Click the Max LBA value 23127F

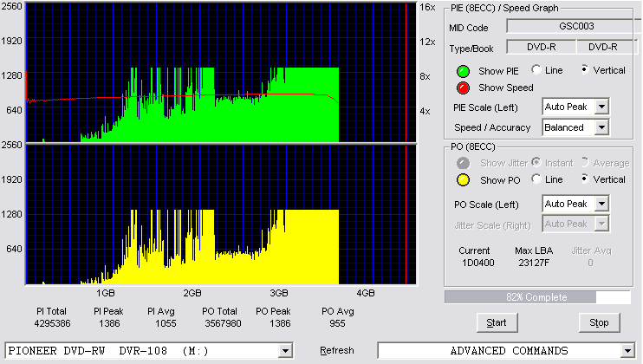pos(534,263)
